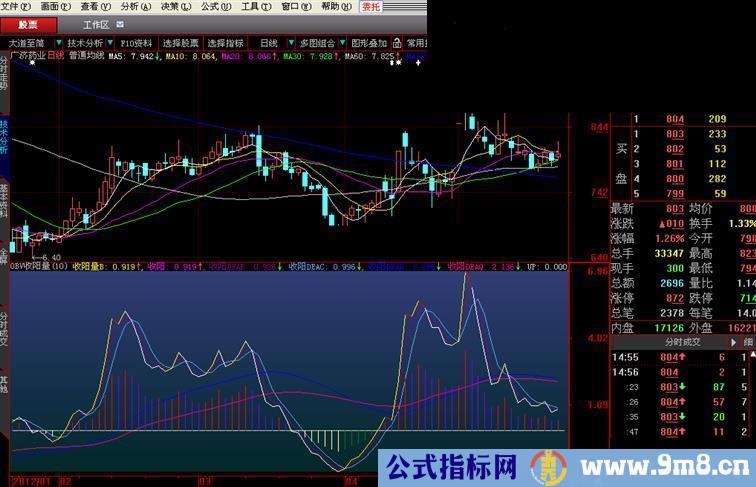Open the 分时走势 sidebar panel
This screenshot has height=487, width=756.
click(x=4, y=73)
